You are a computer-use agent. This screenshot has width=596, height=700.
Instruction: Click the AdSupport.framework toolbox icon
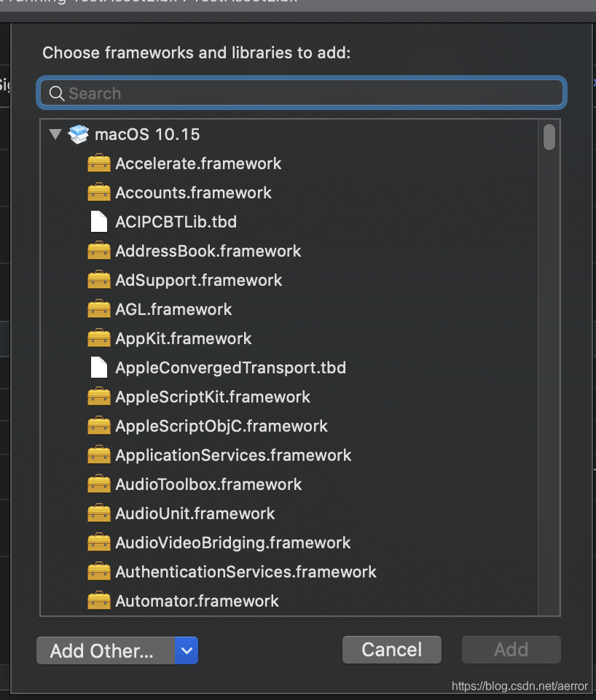click(x=99, y=280)
